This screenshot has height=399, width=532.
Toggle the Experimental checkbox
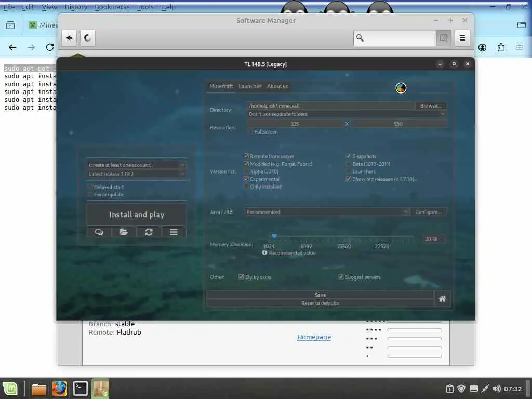(246, 179)
